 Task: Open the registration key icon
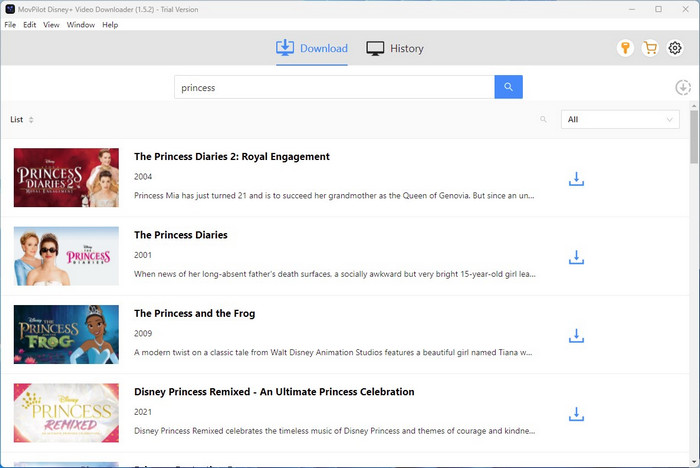click(x=625, y=48)
